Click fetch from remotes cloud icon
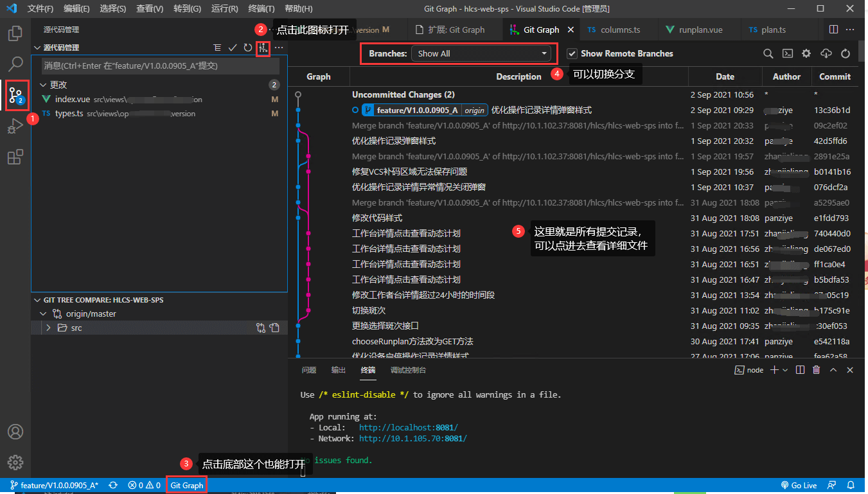 (826, 54)
